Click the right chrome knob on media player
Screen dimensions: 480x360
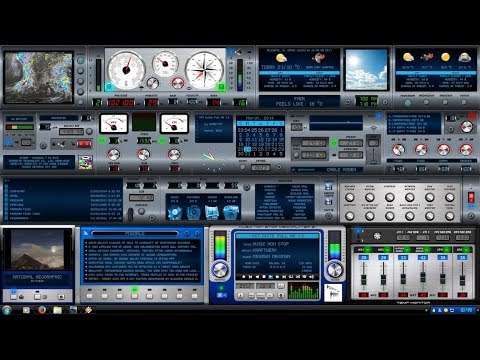[335, 270]
